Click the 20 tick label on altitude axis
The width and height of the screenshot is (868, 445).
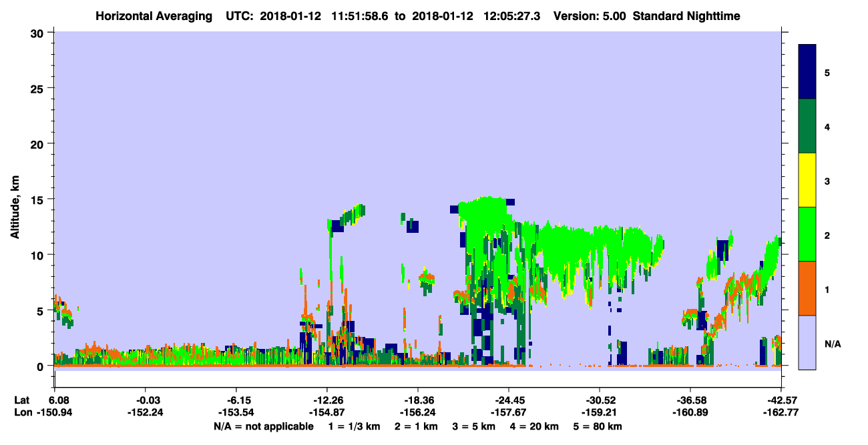click(x=38, y=143)
